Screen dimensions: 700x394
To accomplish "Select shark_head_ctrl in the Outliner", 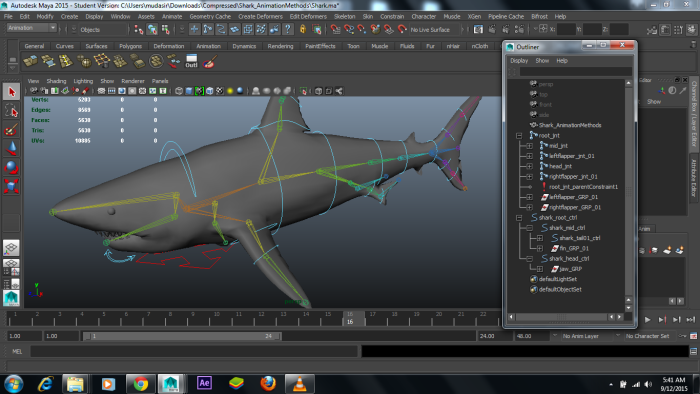I will click(569, 259).
